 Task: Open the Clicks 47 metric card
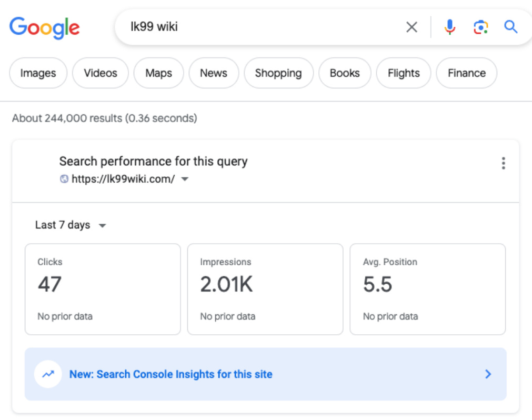pos(103,289)
